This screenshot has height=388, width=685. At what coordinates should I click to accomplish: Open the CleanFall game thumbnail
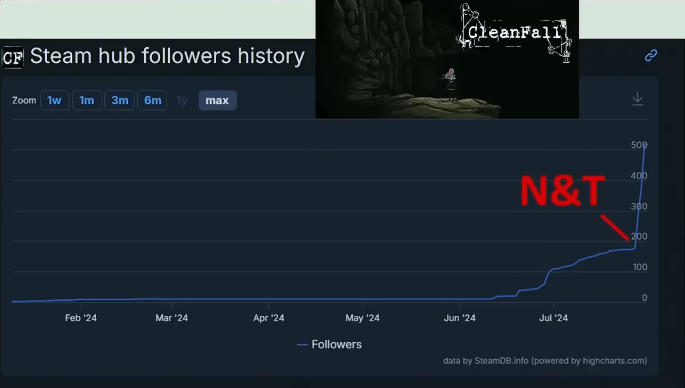tap(447, 59)
